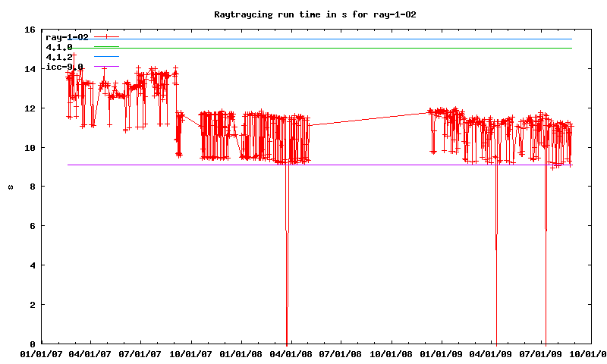Viewport: 607px width, 364px height.
Task: Click the red line sample beside ray-1-02
Action: (x=106, y=37)
